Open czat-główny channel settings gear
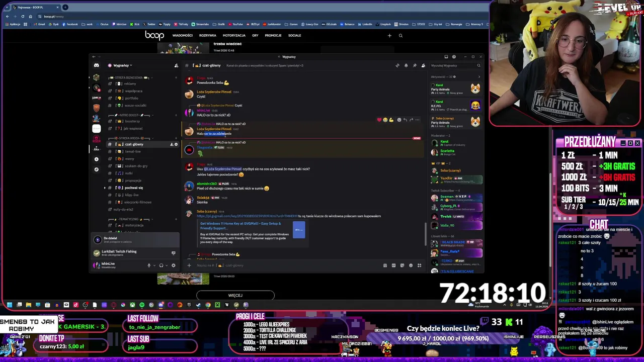 176,144
